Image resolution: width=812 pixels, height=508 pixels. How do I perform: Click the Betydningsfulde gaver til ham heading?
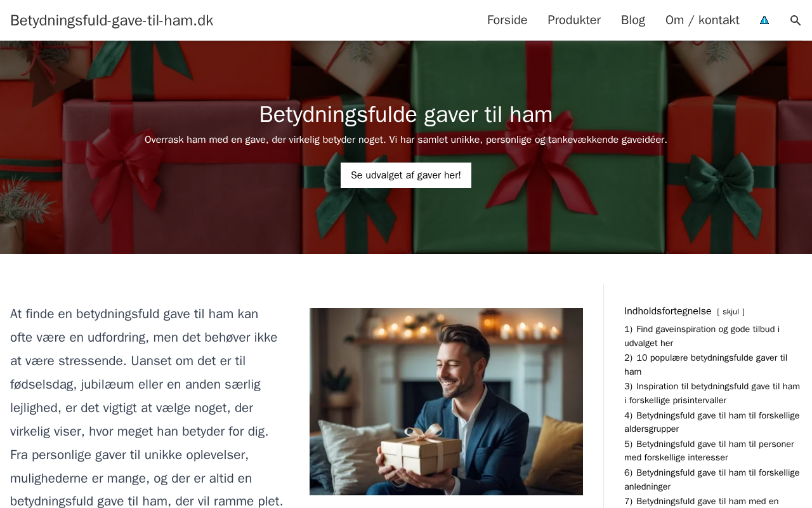pyautogui.click(x=406, y=114)
